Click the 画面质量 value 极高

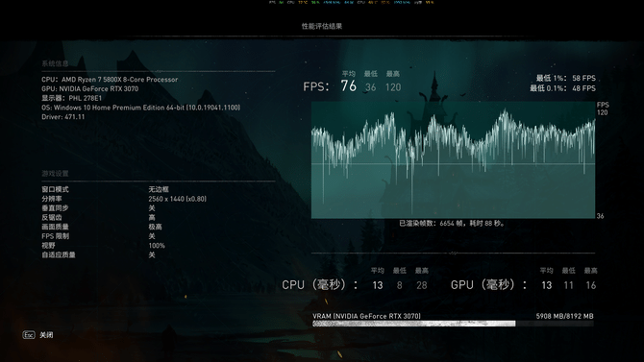coord(156,227)
